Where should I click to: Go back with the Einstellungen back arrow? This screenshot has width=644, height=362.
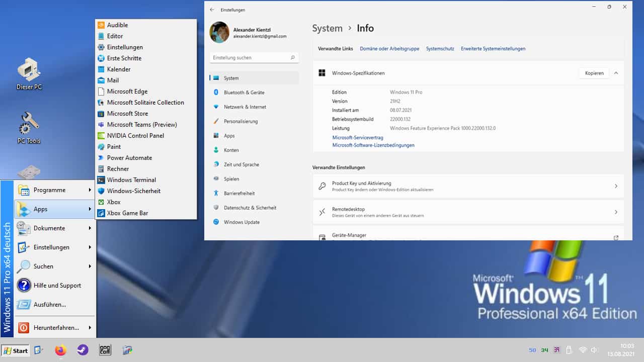pyautogui.click(x=212, y=10)
